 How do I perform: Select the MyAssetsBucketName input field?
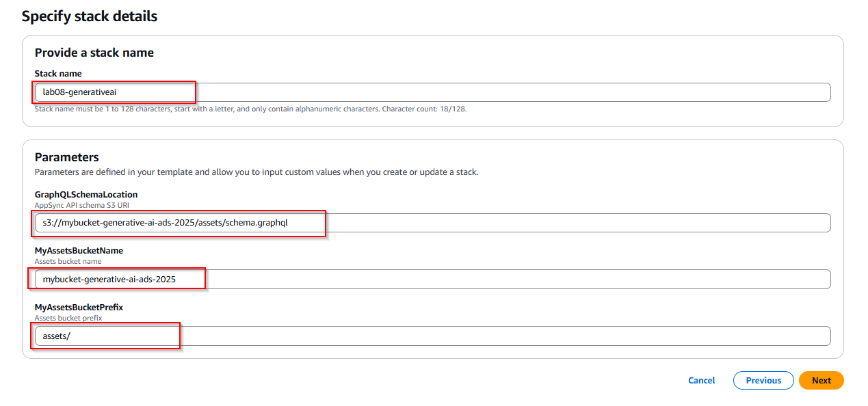point(432,279)
